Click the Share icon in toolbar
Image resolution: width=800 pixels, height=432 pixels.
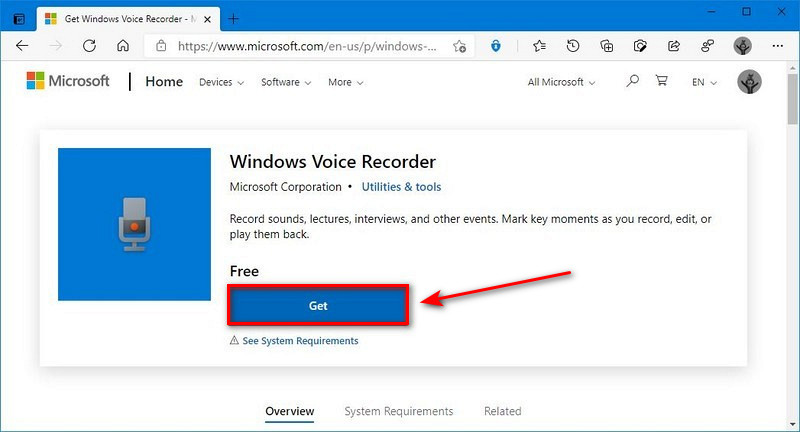(673, 46)
